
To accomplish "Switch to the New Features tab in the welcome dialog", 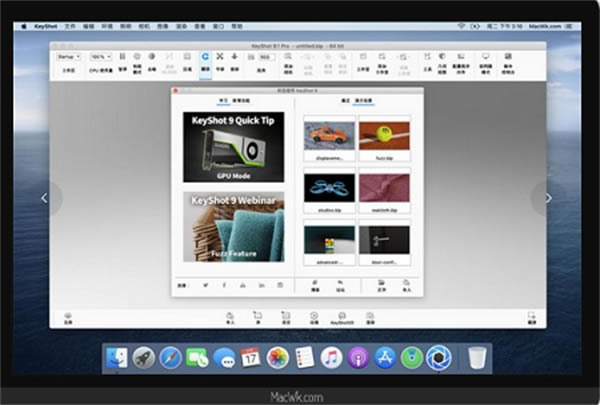I will tap(241, 101).
